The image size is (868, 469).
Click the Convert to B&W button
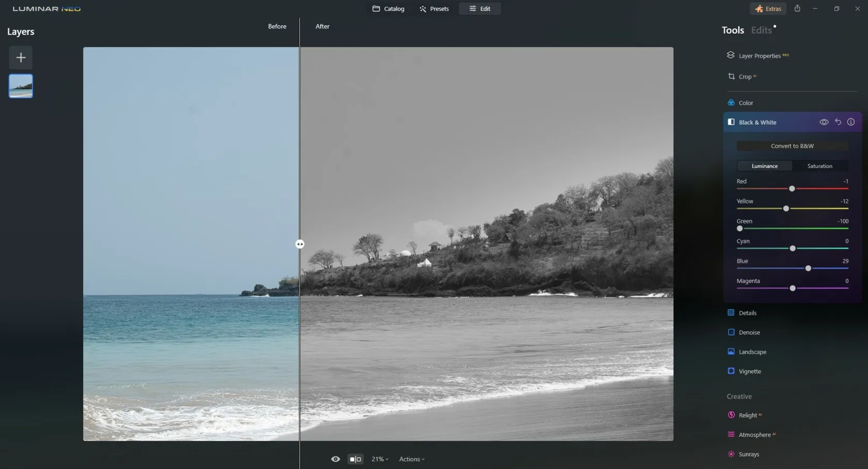(x=792, y=146)
